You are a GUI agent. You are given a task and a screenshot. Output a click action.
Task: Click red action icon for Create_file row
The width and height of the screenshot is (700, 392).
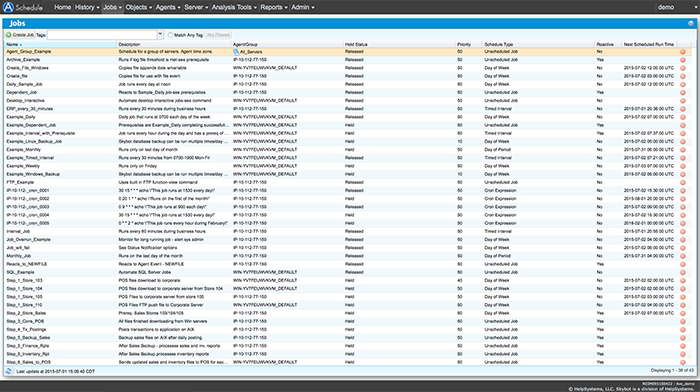[683, 76]
